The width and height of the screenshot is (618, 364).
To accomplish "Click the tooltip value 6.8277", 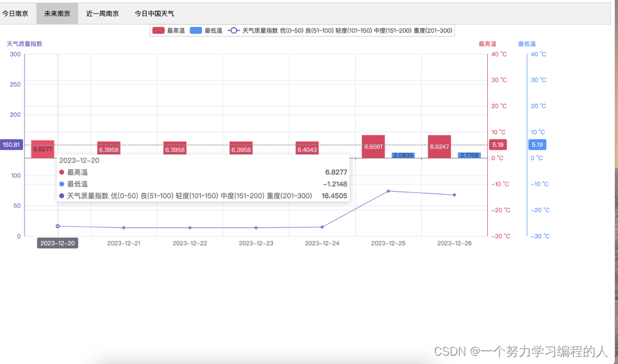I will (336, 172).
